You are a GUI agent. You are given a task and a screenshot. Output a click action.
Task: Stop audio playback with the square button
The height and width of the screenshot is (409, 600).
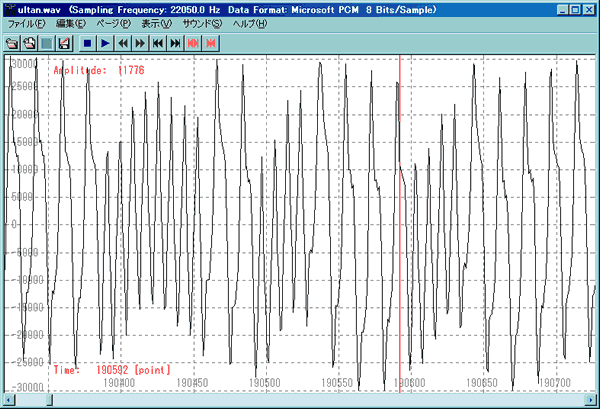coord(88,44)
